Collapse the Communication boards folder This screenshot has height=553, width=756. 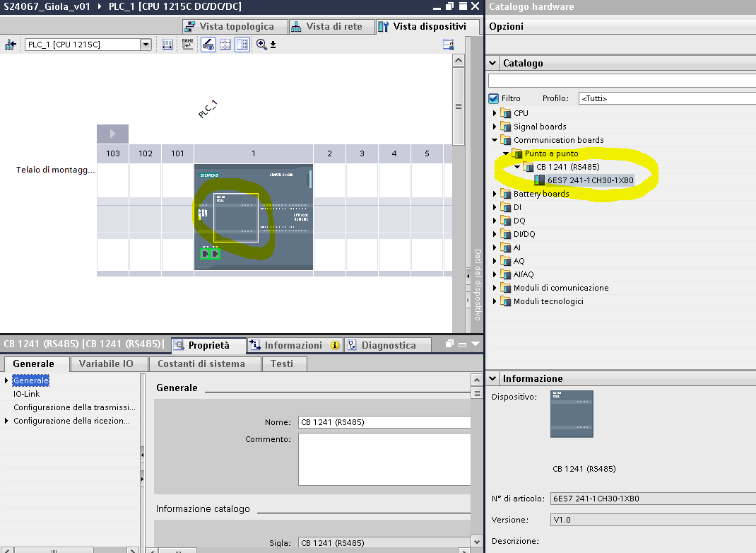(495, 140)
